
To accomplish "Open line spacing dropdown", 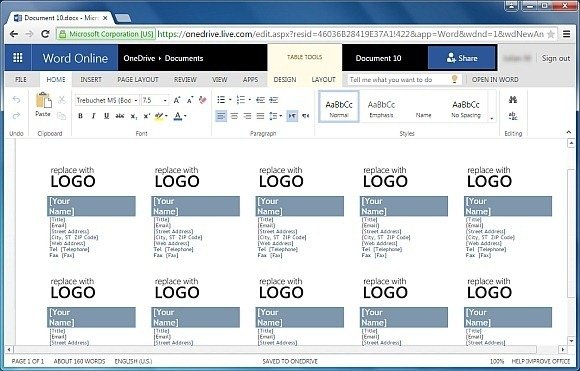I will tap(275, 116).
